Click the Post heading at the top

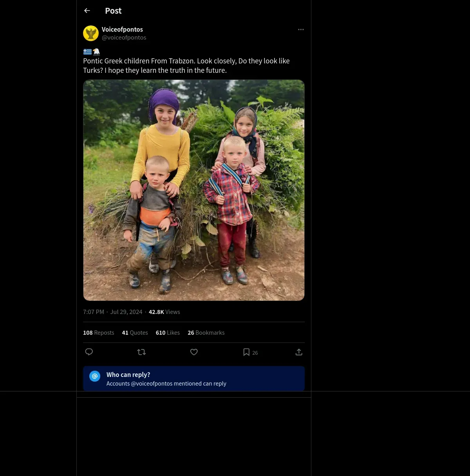113,11
